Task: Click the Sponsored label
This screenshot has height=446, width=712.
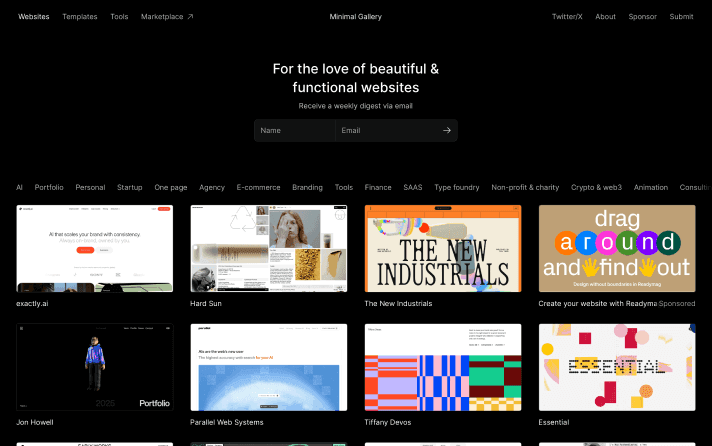Action: tap(677, 304)
